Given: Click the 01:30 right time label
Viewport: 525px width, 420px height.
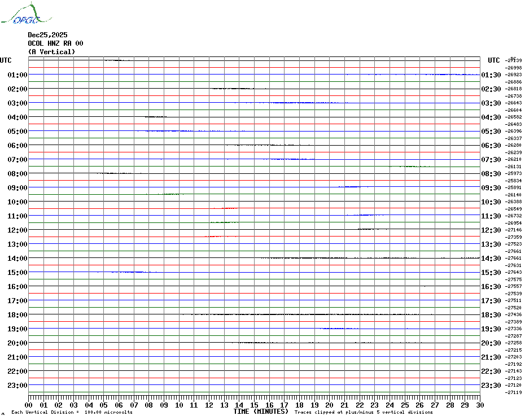Looking at the screenshot, I should tap(491, 75).
